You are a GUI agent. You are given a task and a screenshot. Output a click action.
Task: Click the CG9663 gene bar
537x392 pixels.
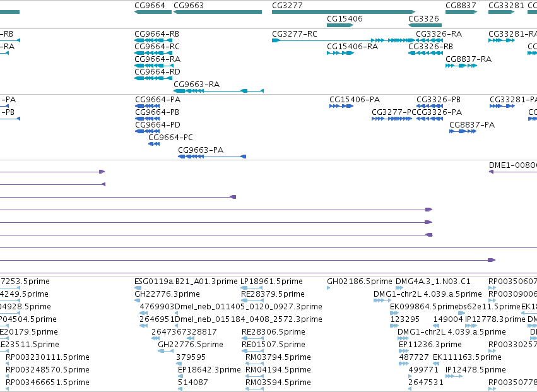[x=218, y=12]
